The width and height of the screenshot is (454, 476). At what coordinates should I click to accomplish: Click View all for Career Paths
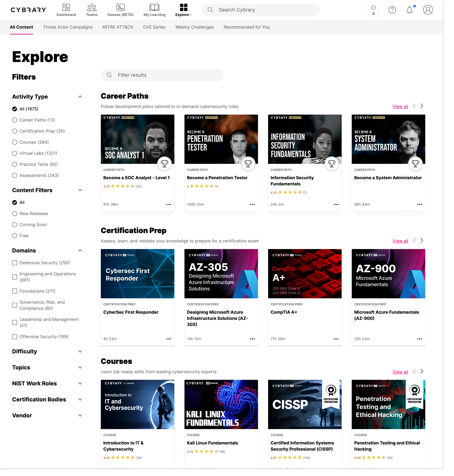(400, 106)
